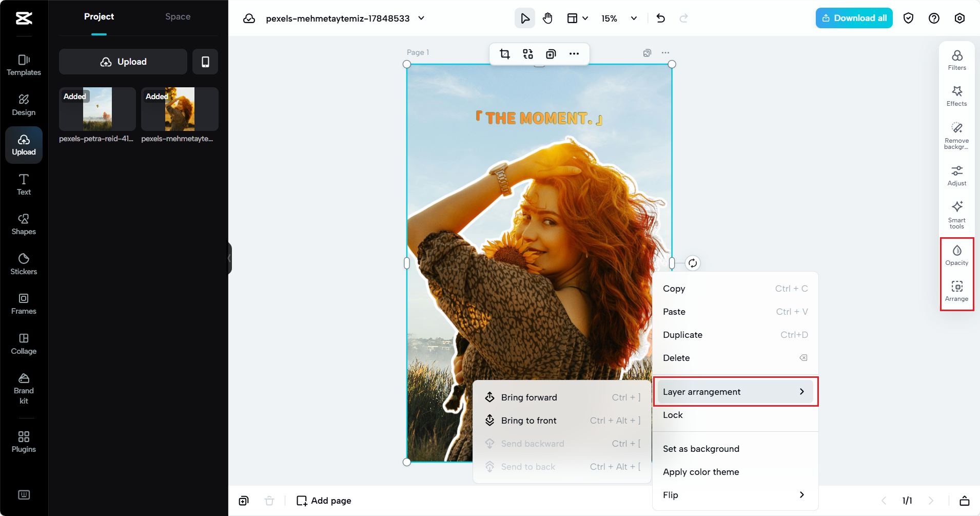Choose Set as background

[735, 449]
